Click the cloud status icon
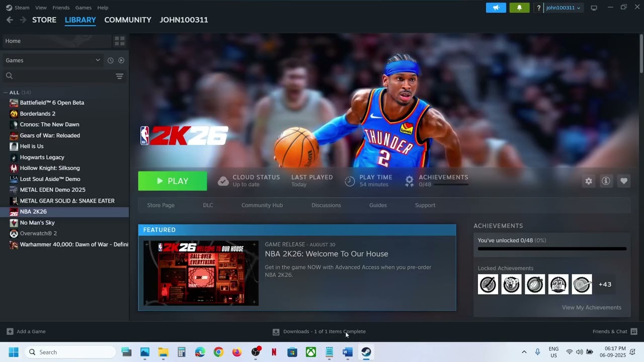This screenshot has width=644, height=362. [x=223, y=181]
